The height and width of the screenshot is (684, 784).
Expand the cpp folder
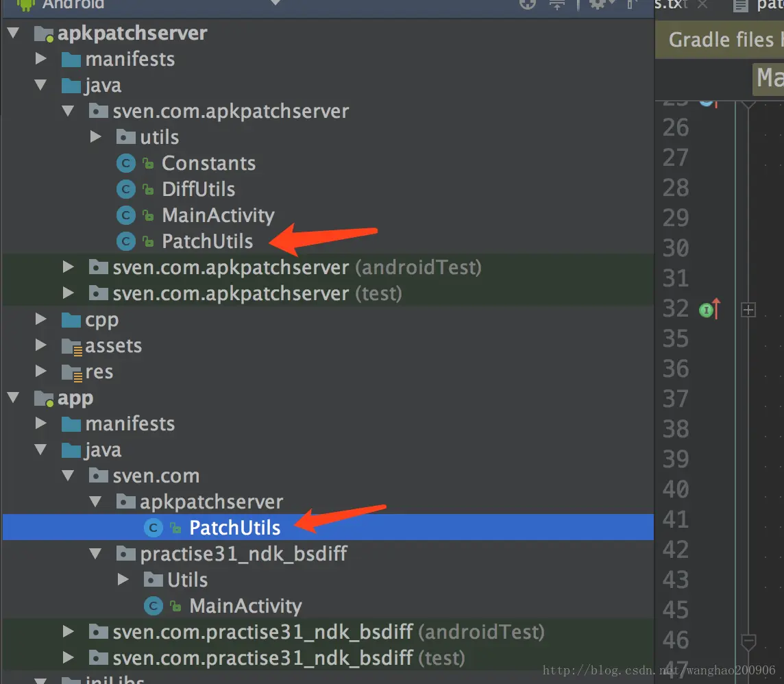[41, 319]
